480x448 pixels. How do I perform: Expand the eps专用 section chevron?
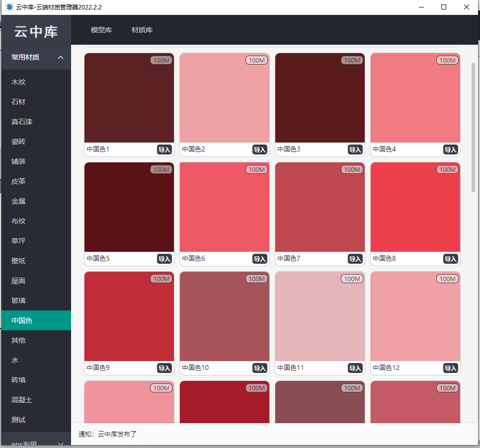tap(61, 444)
